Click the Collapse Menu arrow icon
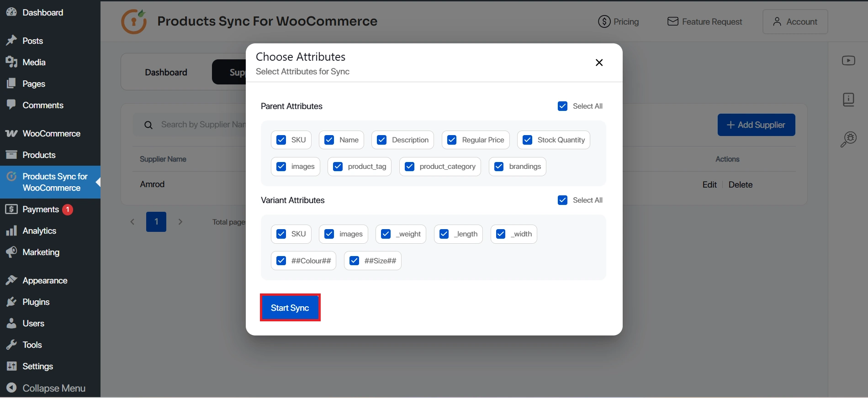Image resolution: width=868 pixels, height=398 pixels. point(11,388)
